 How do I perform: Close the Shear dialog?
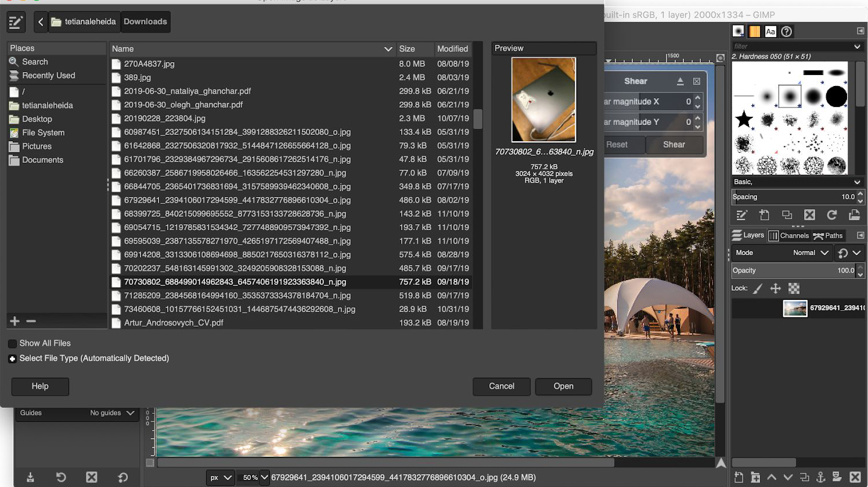coord(697,81)
